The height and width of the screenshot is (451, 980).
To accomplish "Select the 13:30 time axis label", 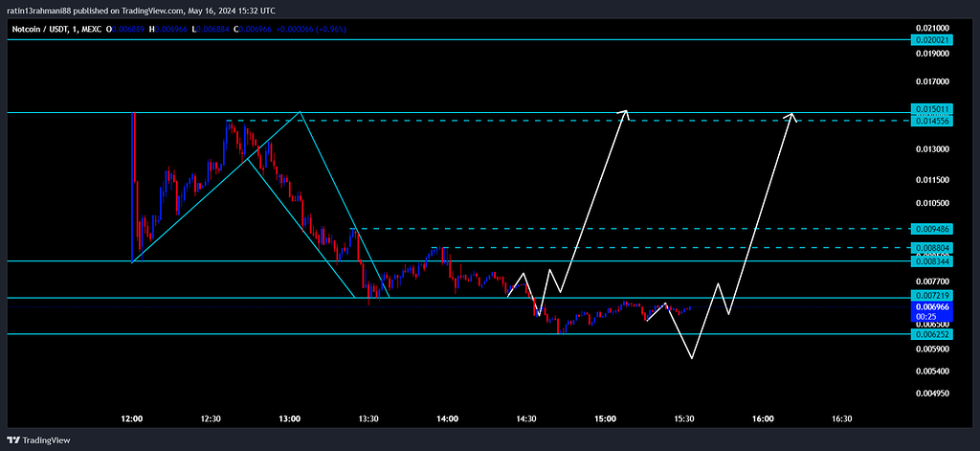I will (x=368, y=418).
